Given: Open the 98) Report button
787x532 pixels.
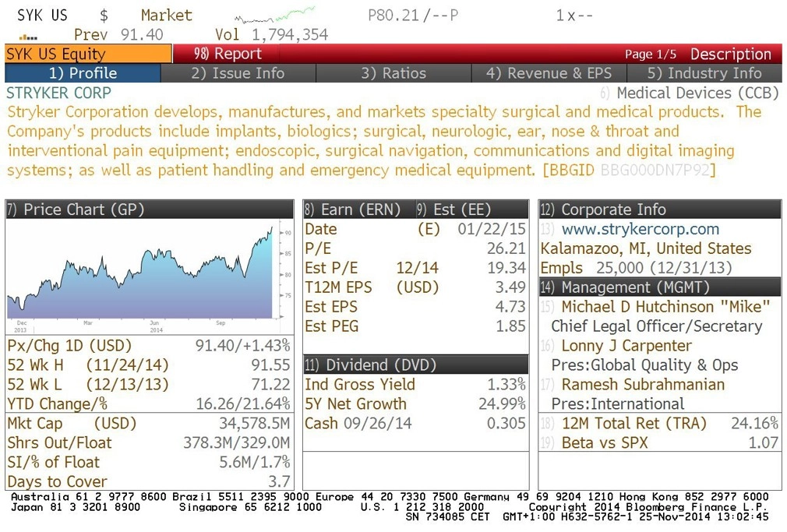Looking at the screenshot, I should tap(227, 54).
